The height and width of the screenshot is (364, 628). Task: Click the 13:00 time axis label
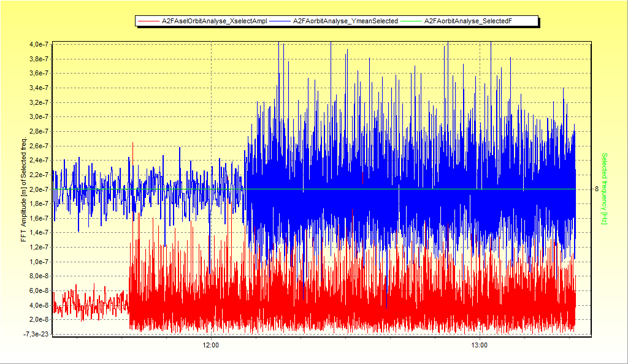479,346
